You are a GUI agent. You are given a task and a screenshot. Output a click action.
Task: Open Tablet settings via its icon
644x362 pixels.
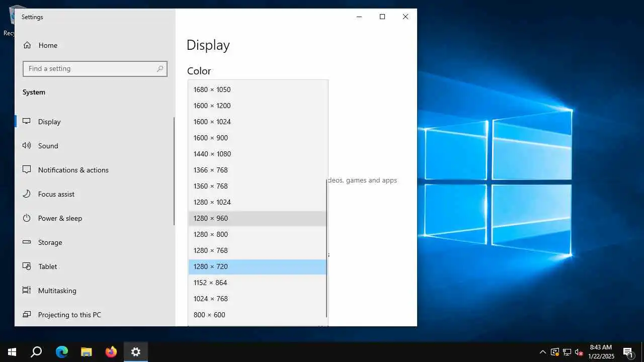tap(27, 266)
